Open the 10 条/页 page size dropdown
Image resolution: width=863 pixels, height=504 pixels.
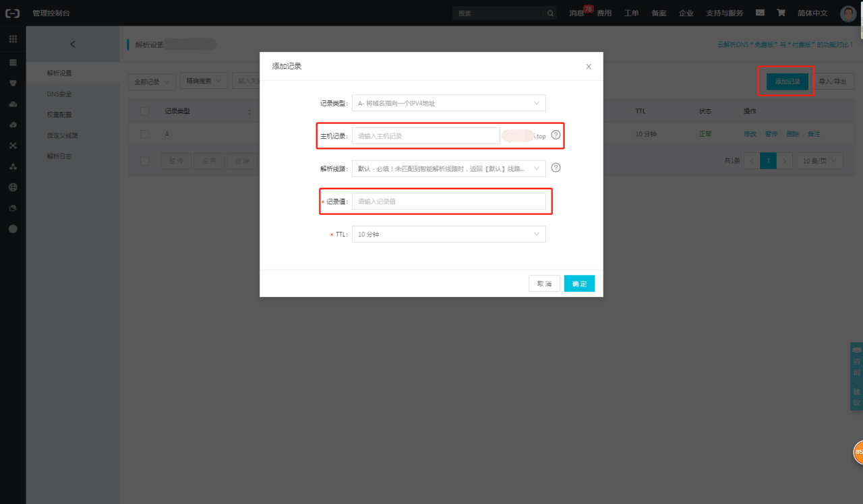[x=820, y=161]
